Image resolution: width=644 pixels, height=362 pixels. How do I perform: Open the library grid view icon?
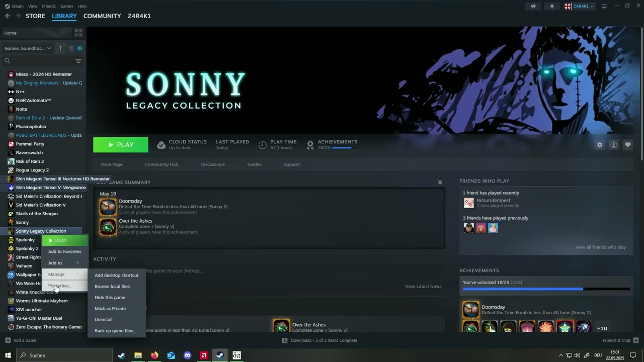78,33
